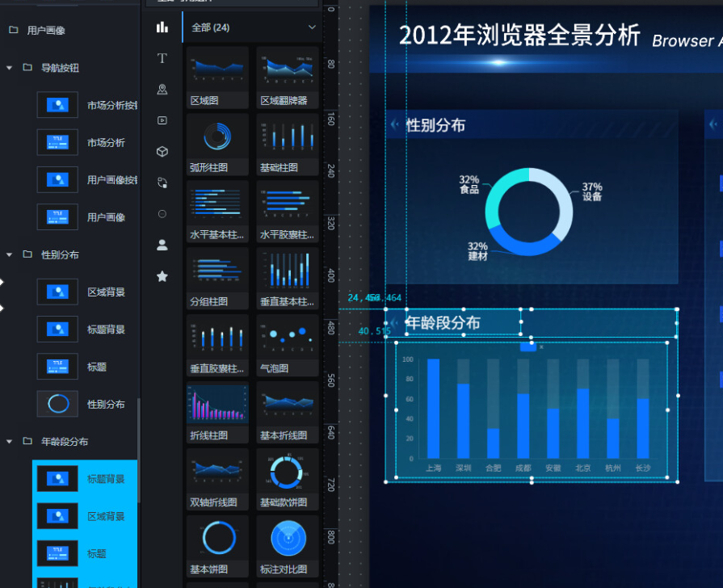
Task: Click the 上海 bar in bar chart
Action: [x=434, y=408]
